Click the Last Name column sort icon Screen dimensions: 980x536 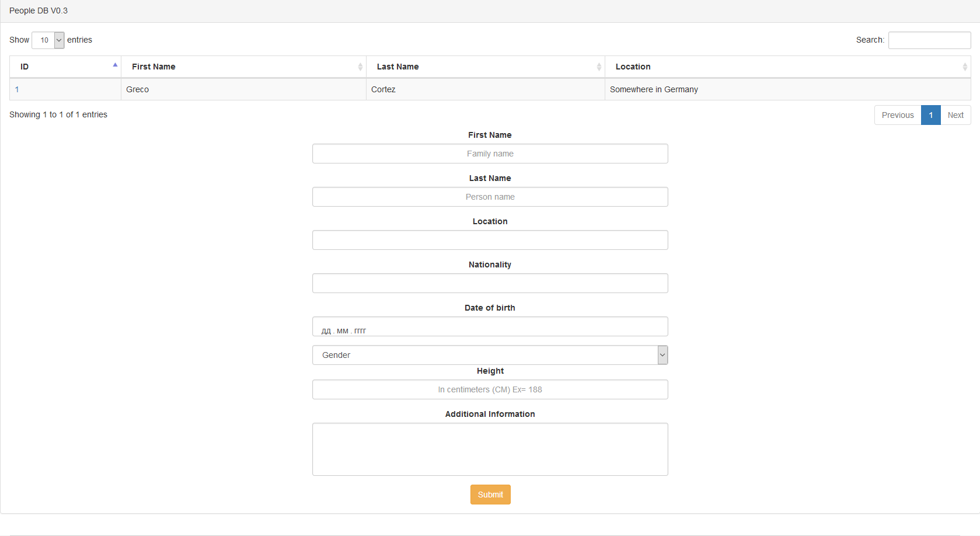click(599, 67)
